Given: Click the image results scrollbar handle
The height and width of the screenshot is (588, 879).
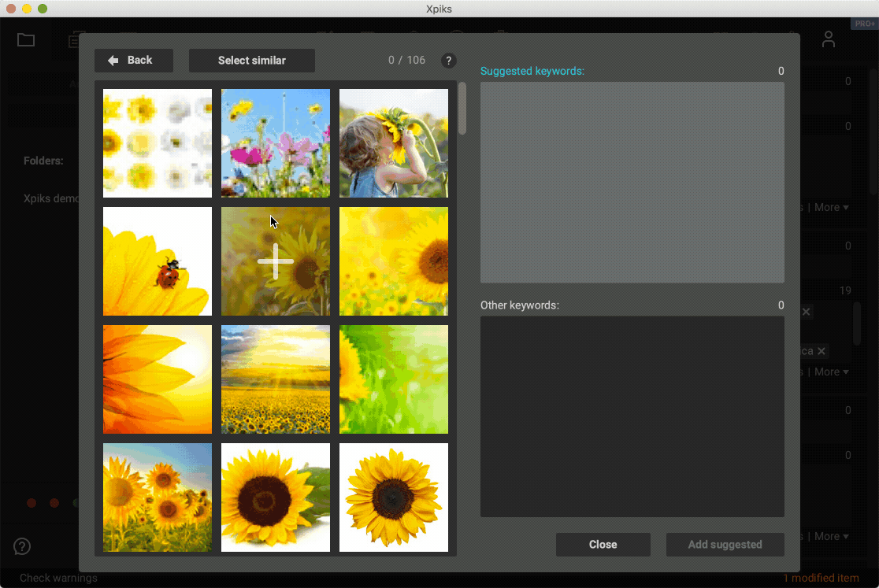Looking at the screenshot, I should pyautogui.click(x=462, y=109).
